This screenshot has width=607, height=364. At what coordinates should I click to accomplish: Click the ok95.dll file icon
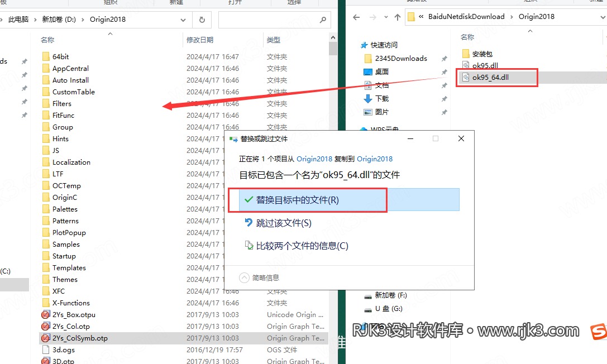tap(466, 65)
